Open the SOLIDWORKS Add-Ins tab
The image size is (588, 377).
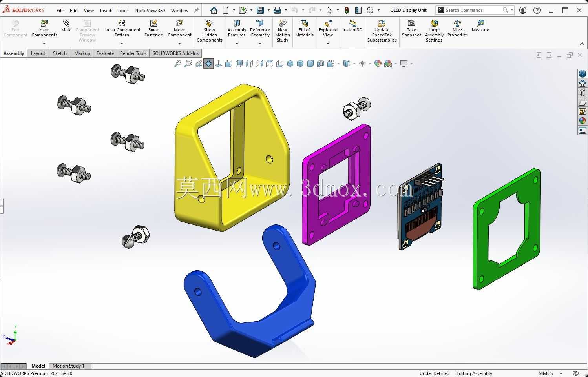pos(175,53)
